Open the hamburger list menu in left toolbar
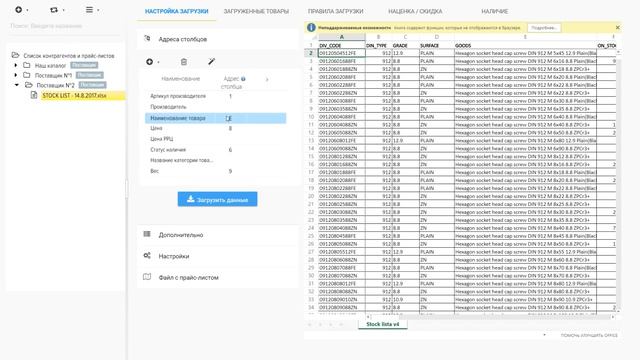Screen dimensions: 640x360 coord(92,10)
